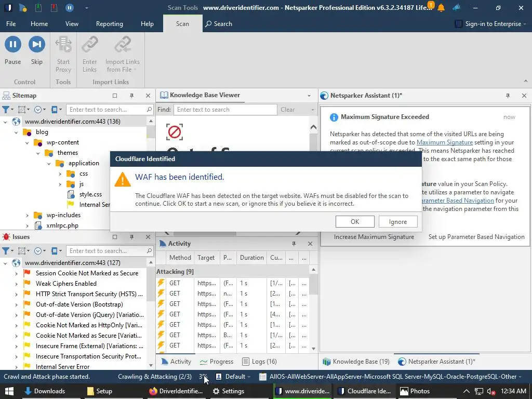Switch to the Progress tab
532x399 pixels.
[217, 362]
